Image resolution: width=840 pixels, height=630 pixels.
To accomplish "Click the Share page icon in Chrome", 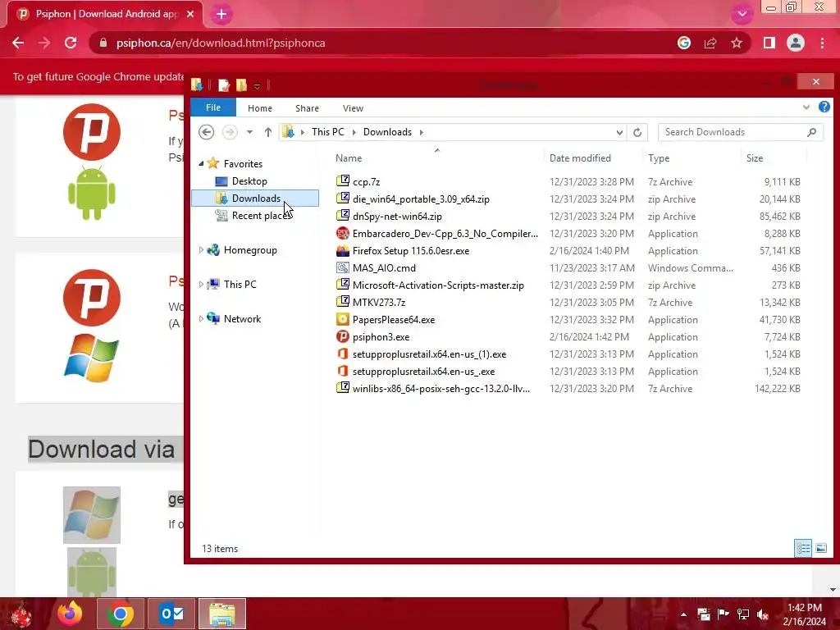I will click(710, 43).
